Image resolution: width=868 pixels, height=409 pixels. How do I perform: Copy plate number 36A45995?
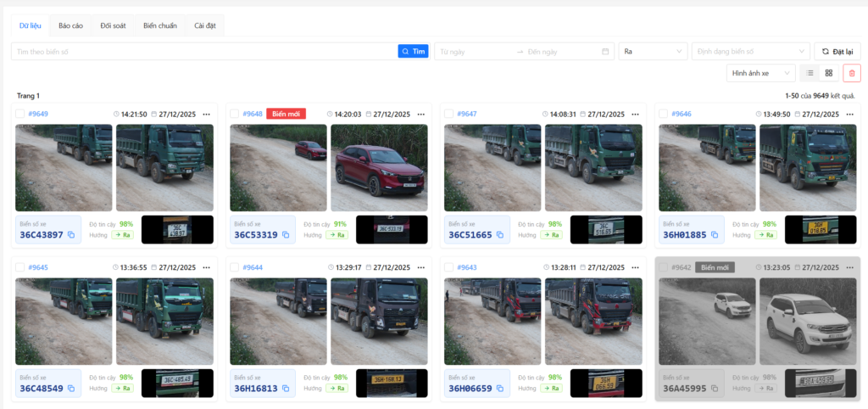coord(715,389)
